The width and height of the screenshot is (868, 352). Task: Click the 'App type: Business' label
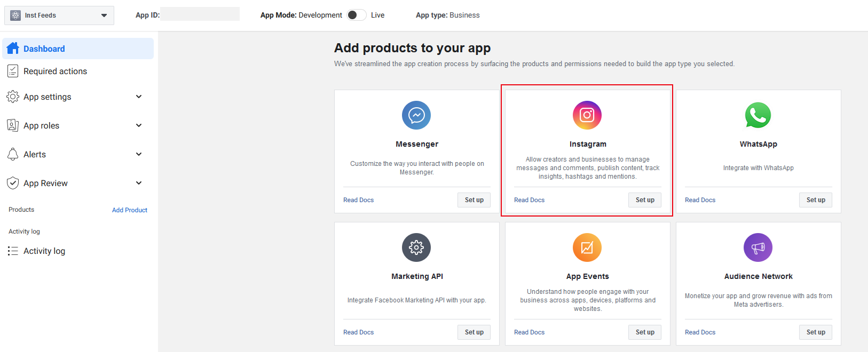click(447, 15)
